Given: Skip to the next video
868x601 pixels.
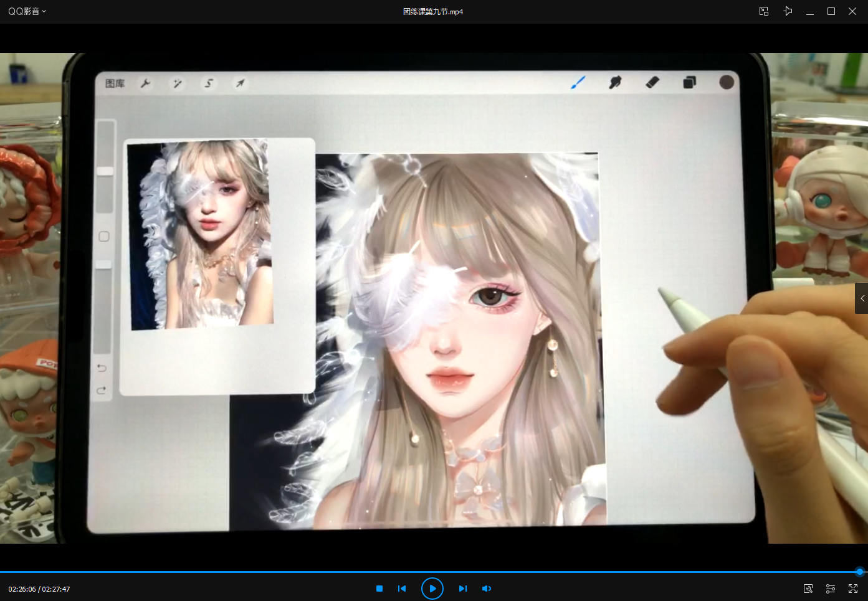Looking at the screenshot, I should (462, 589).
